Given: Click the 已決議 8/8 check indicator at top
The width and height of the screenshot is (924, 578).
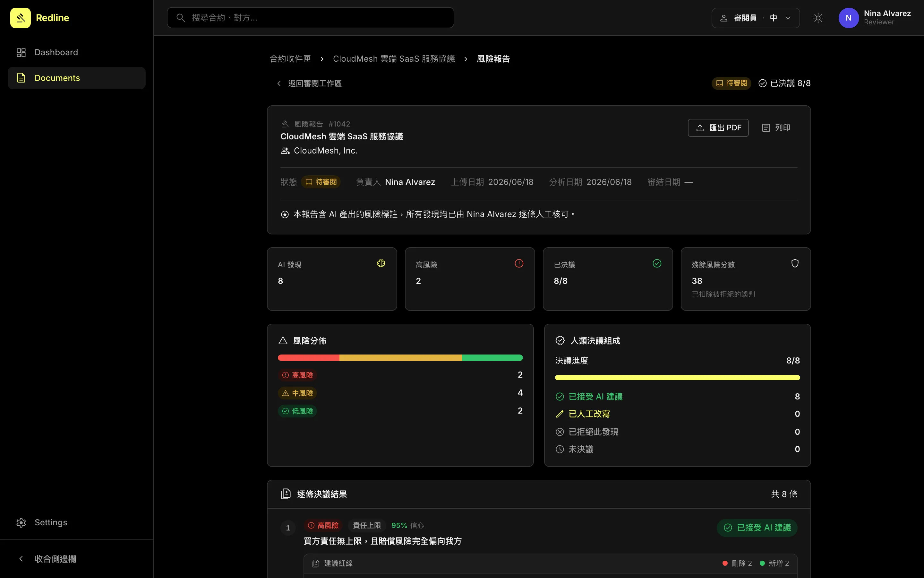Looking at the screenshot, I should 784,83.
